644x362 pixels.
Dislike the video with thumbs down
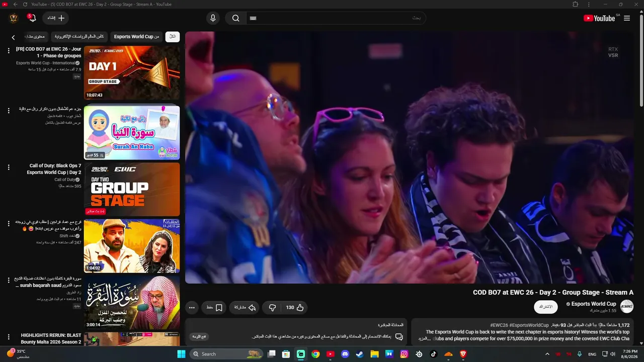coord(272,308)
